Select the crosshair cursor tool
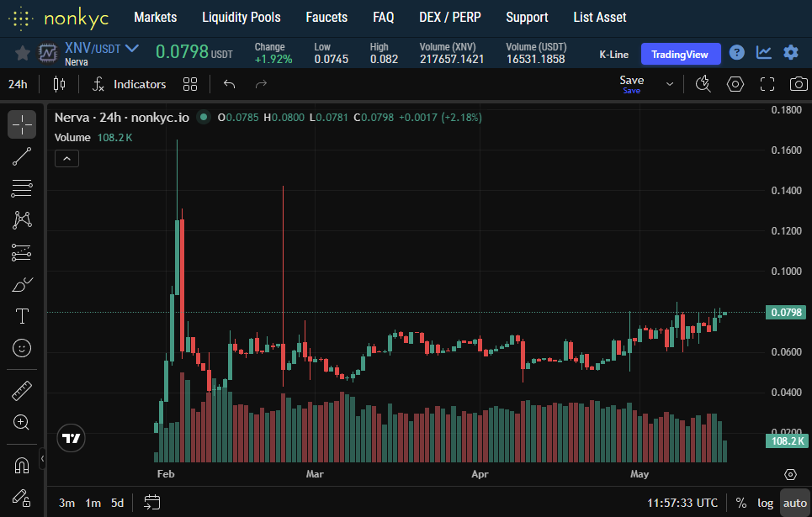Screen dimensions: 812x517 [22, 124]
